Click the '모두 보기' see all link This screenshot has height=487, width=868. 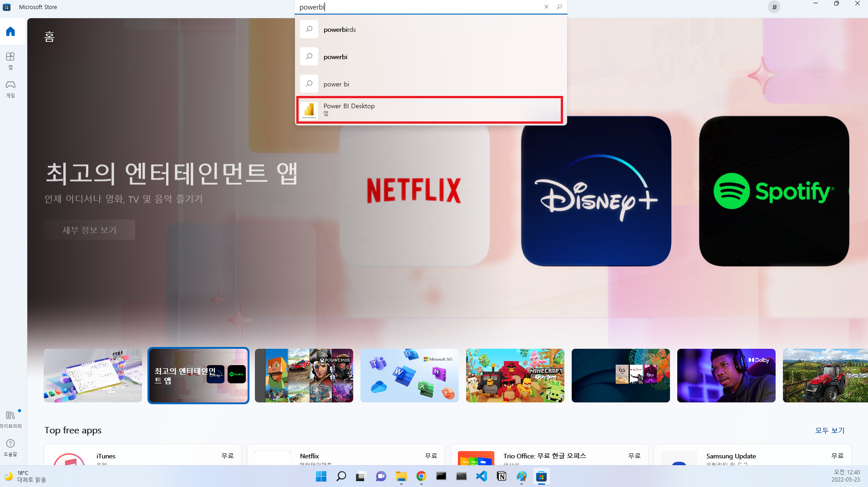pos(830,430)
